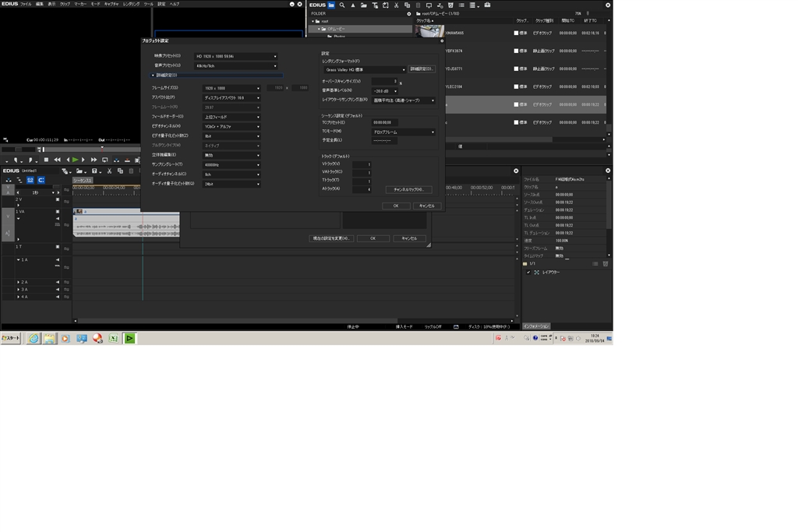The width and height of the screenshot is (798, 532).
Task: Click the XMAW5465 clip thumbnail in Bin
Action: click(429, 31)
